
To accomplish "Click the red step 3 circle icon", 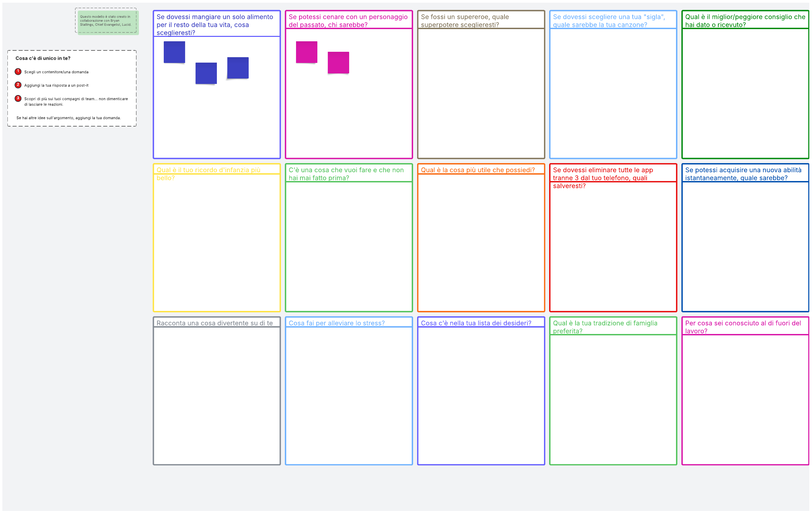I will [x=18, y=98].
